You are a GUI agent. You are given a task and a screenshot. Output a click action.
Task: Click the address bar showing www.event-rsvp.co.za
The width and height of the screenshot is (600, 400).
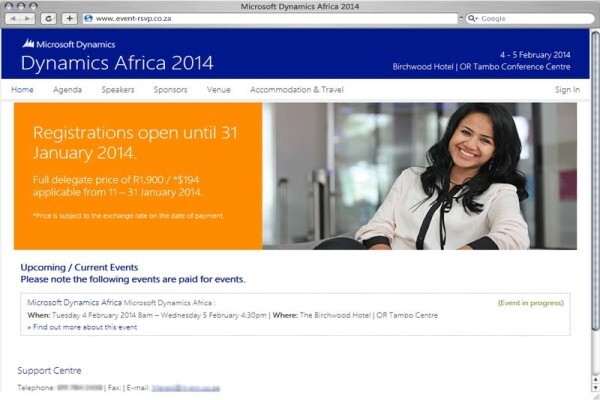270,18
